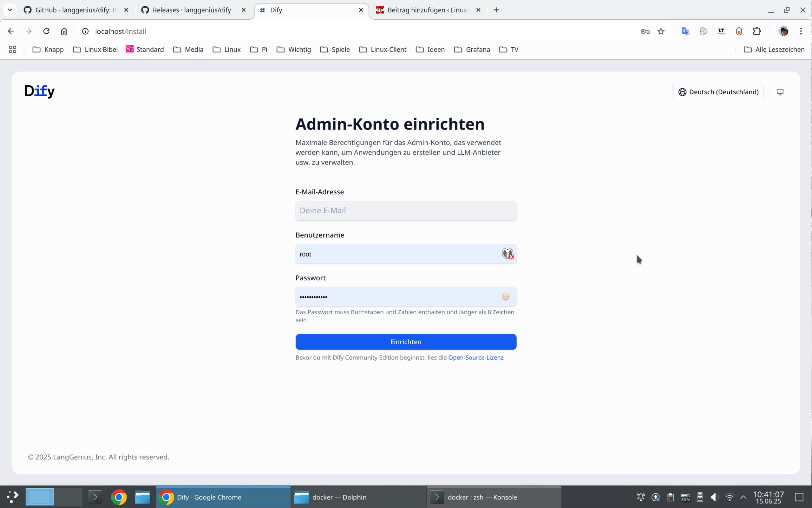The image size is (812, 508).
Task: Open the Linux Bibel bookmark folder
Action: (95, 50)
